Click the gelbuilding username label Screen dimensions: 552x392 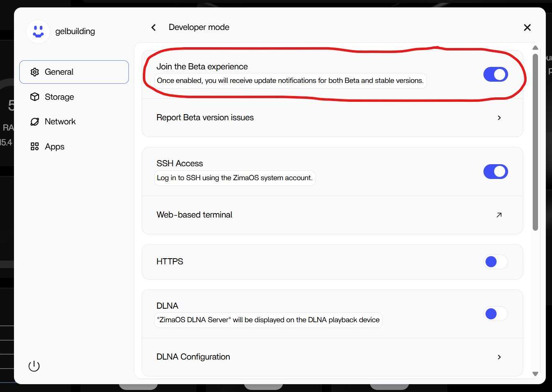click(75, 32)
